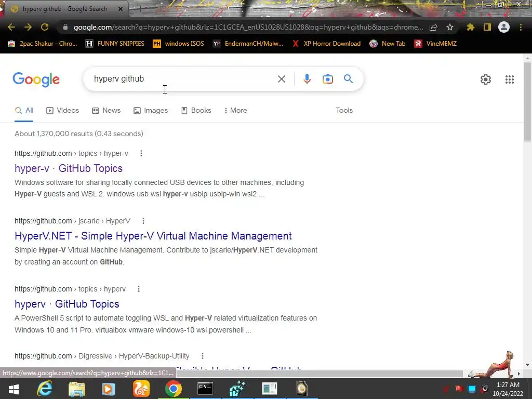Open the Chrome profile avatar

(x=504, y=27)
